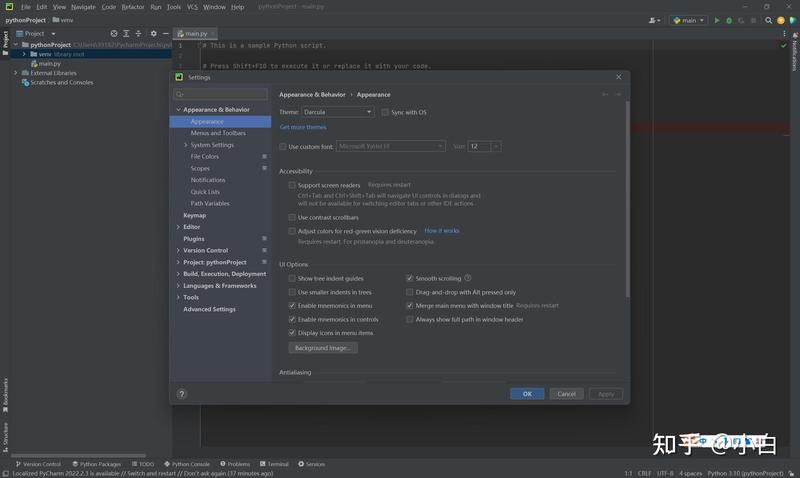Click the back arrow in Settings header
800x478 pixels.
click(605, 94)
